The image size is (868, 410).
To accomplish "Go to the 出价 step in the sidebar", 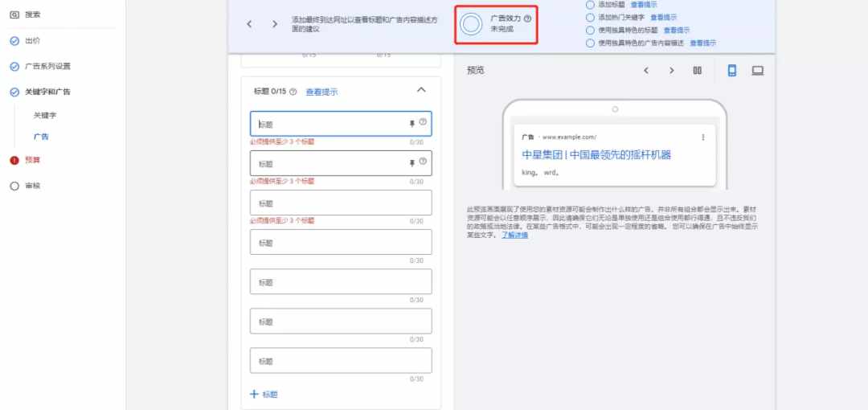I will click(x=32, y=40).
